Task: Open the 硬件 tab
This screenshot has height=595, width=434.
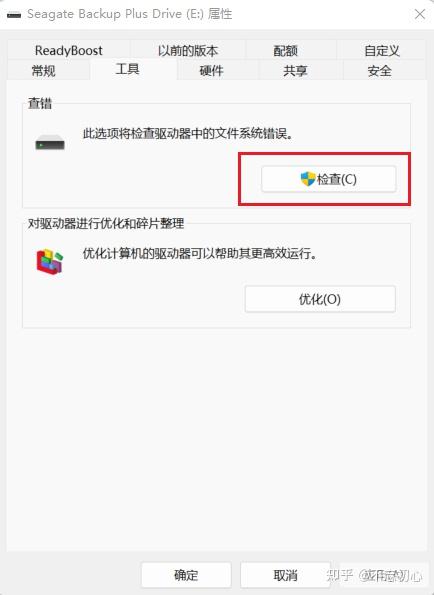Action: 211,71
